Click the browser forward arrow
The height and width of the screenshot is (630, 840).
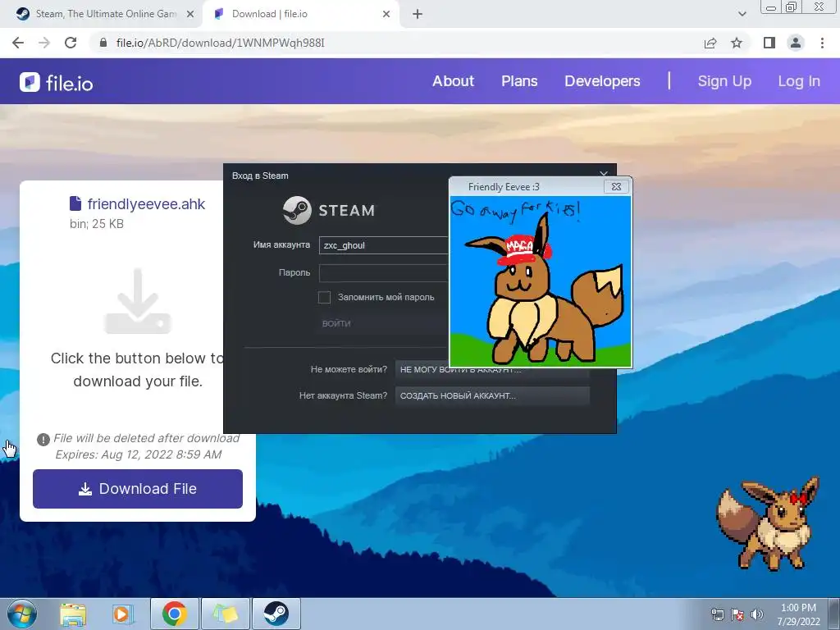click(44, 43)
